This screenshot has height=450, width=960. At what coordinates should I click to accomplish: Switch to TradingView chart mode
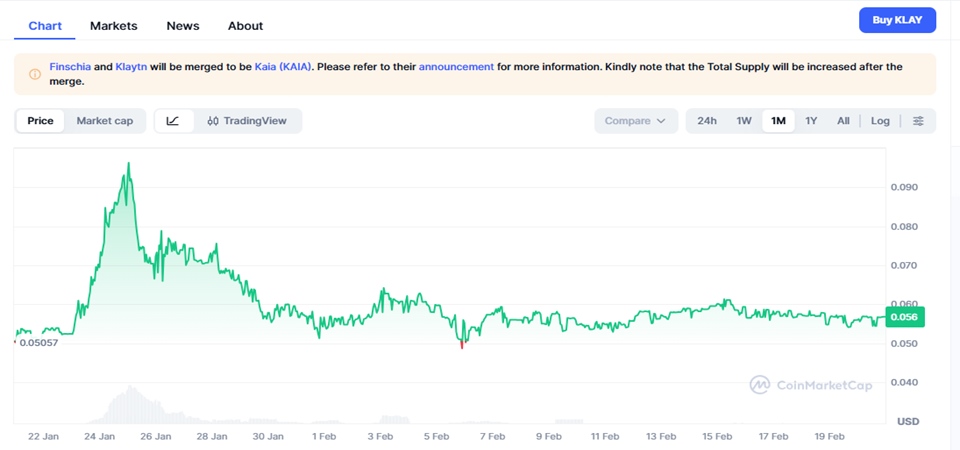(247, 121)
